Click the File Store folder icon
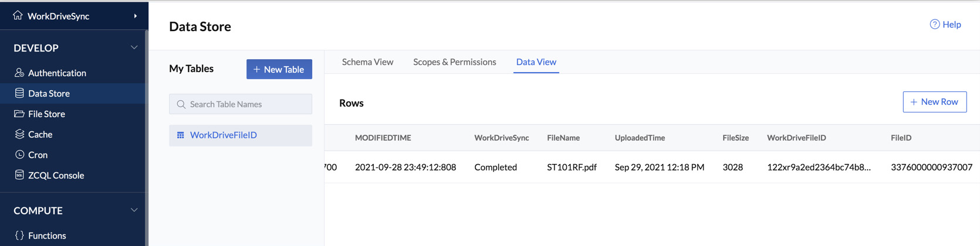The width and height of the screenshot is (980, 246). [19, 114]
